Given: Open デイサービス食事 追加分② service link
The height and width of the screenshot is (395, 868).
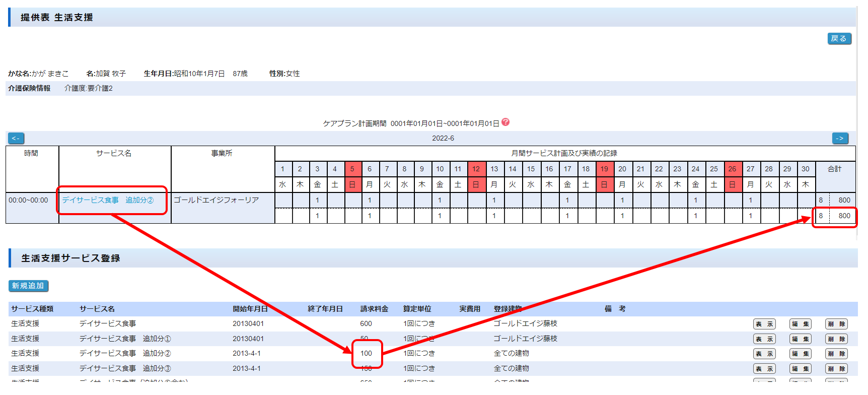Looking at the screenshot, I should click(x=108, y=200).
